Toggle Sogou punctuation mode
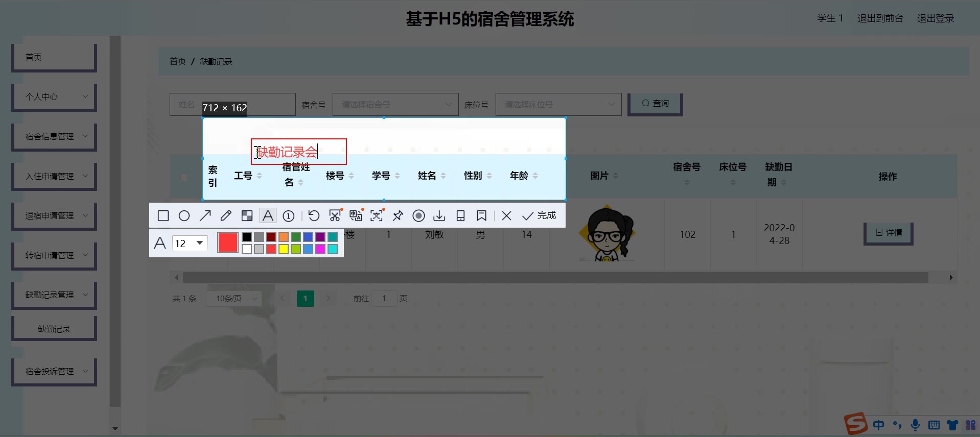This screenshot has width=980, height=437. 897,425
